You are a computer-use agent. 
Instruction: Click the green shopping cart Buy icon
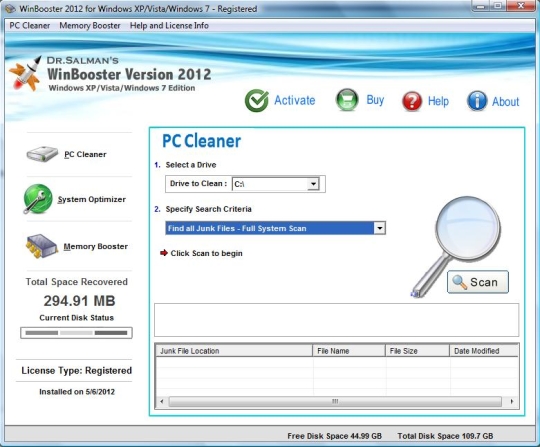(347, 100)
